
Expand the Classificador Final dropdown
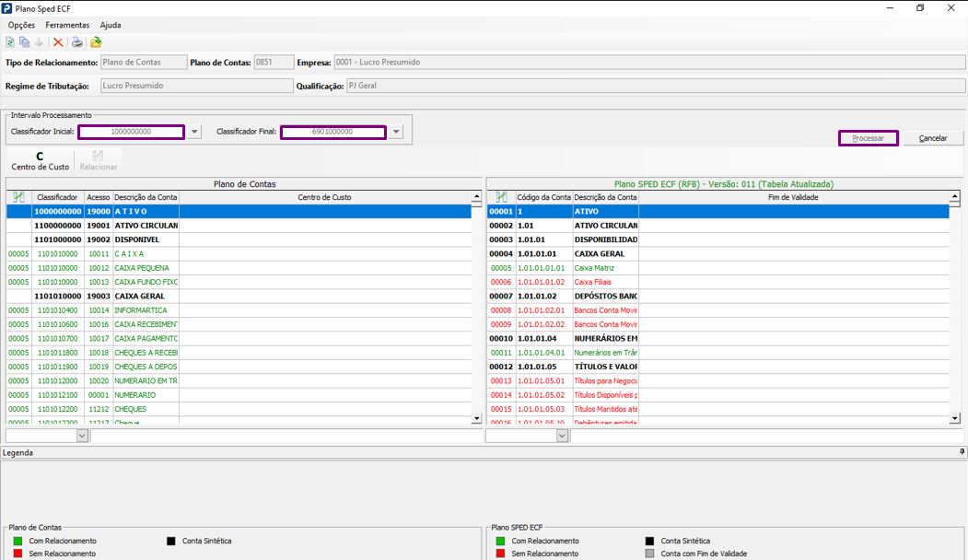(x=396, y=132)
